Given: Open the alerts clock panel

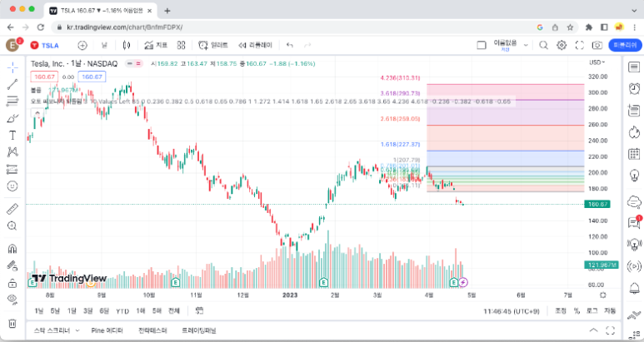Looking at the screenshot, I should click(634, 88).
